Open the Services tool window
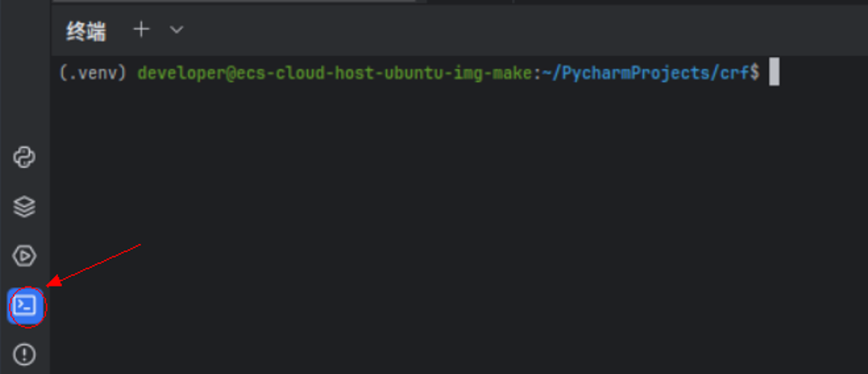Viewport: 868px width, 374px height. 24,256
